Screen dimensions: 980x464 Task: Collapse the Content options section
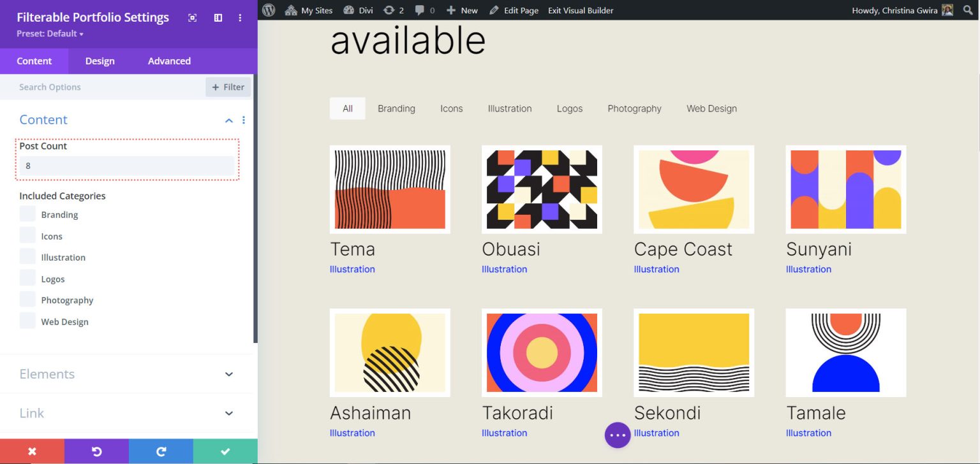228,120
